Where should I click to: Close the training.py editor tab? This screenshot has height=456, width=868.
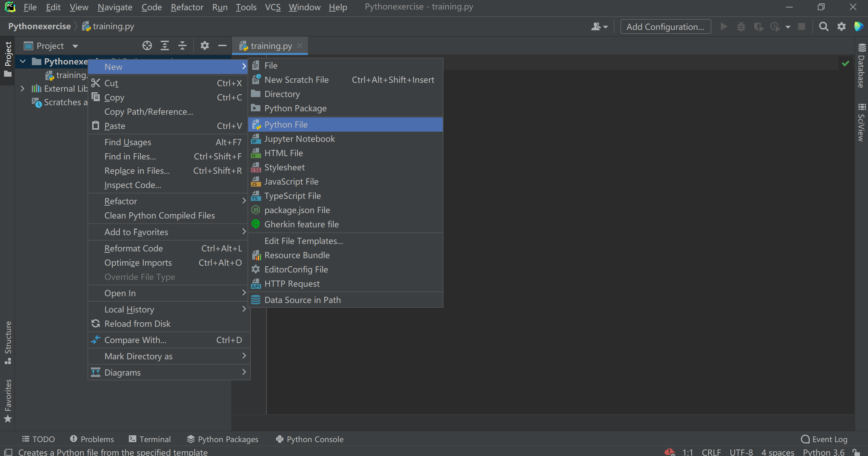tap(300, 45)
